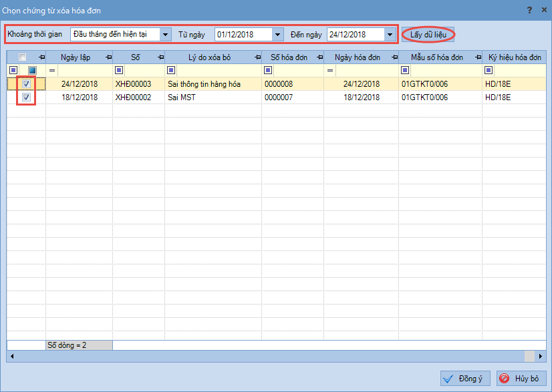
Task: Click the pin icon in Số hóa đơn header
Action: (319, 57)
